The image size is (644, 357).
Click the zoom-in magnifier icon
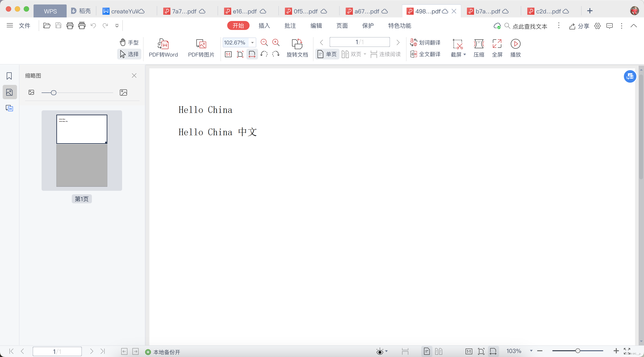point(276,42)
